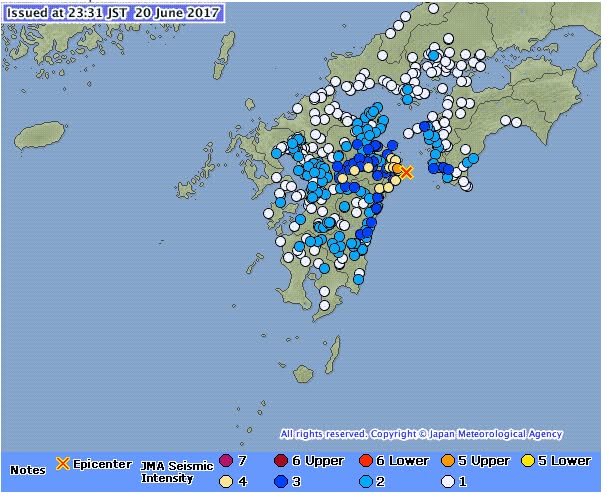Select the red 6 Lower legend circle
The height and width of the screenshot is (499, 609).
pos(366,462)
